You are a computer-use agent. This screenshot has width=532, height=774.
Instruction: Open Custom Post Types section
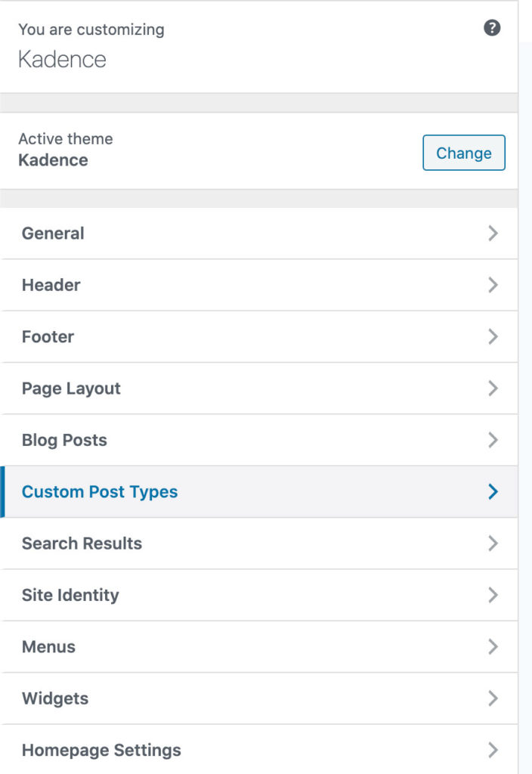click(258, 491)
